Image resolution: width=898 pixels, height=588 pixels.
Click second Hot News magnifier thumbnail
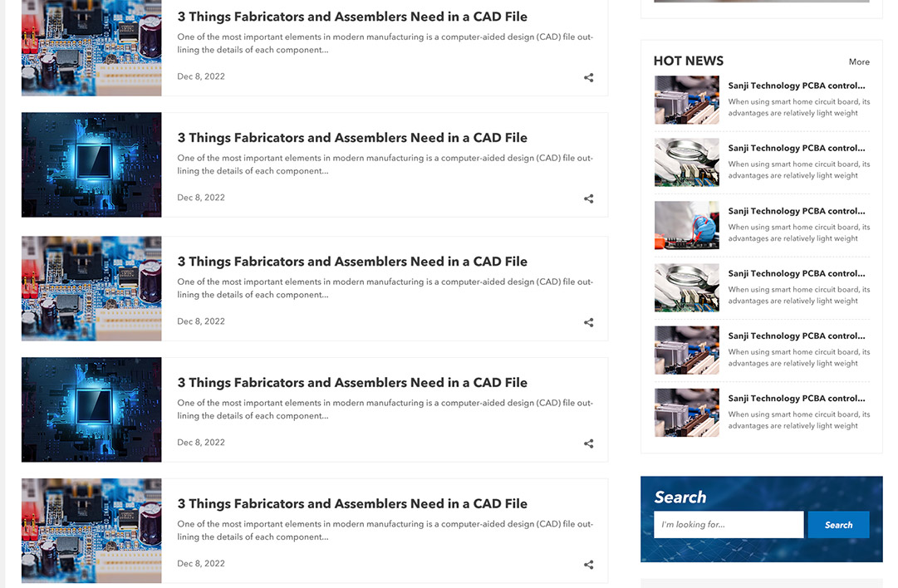tap(686, 162)
